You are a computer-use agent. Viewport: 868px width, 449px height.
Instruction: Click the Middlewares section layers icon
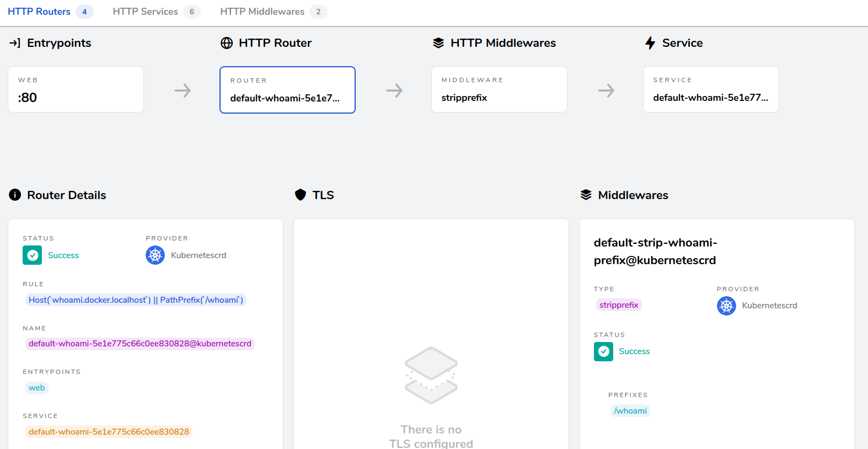pos(586,195)
